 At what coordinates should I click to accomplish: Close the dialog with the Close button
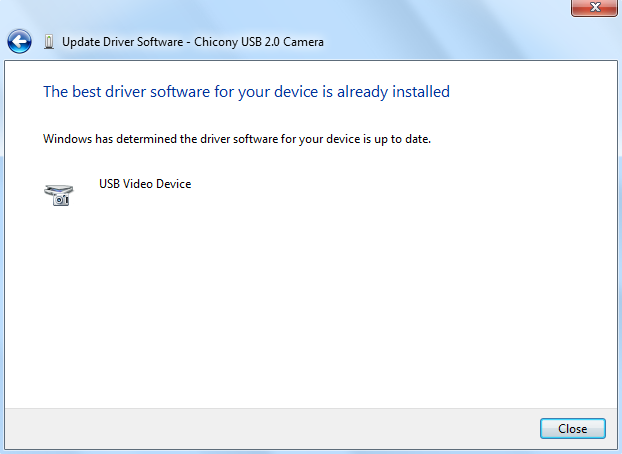coord(572,429)
